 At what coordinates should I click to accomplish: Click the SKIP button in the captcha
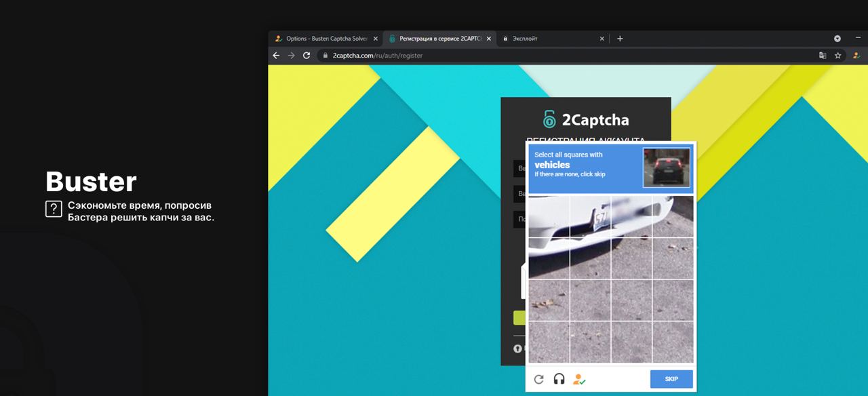pos(671,379)
